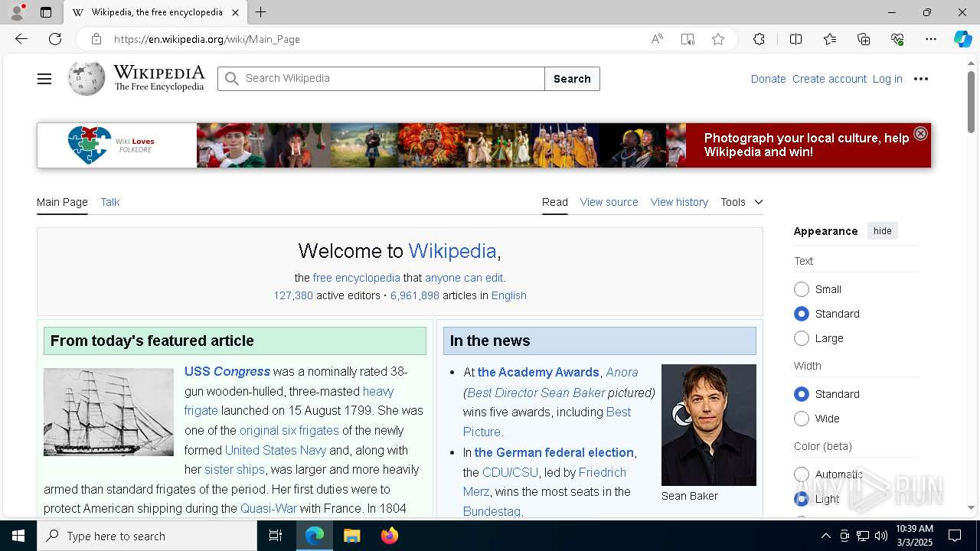
Task: Open the notification center
Action: tap(955, 536)
